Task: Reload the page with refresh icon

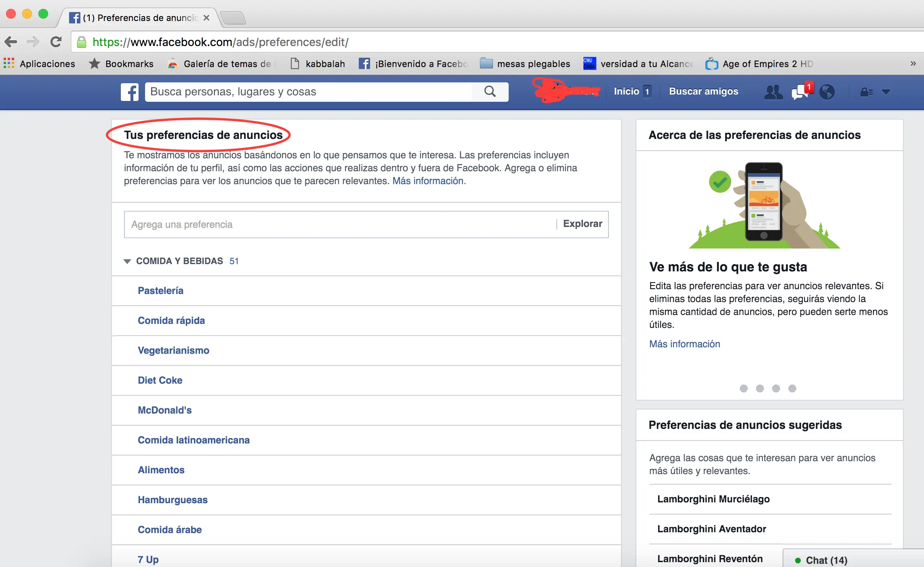Action: (x=56, y=42)
